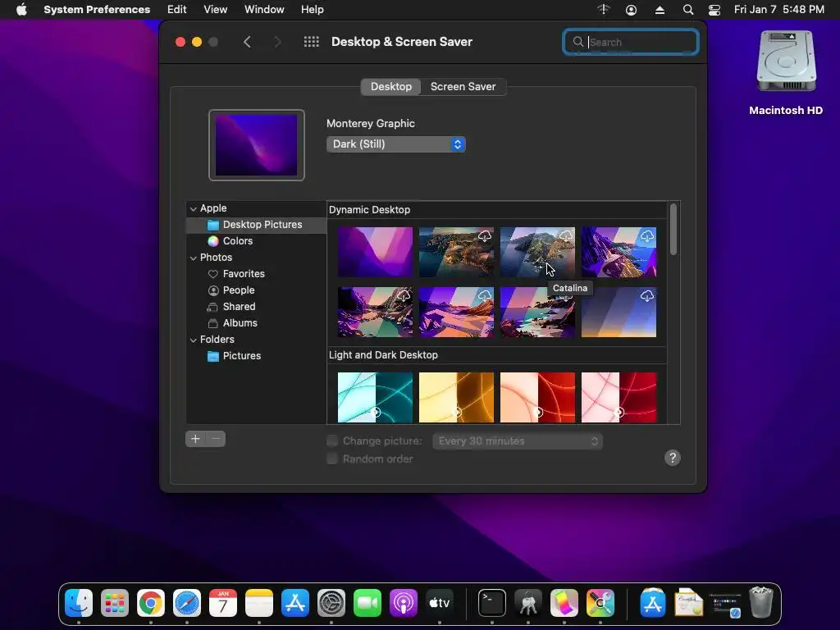Enable the Random order checkbox
The image size is (840, 630).
pyautogui.click(x=332, y=459)
